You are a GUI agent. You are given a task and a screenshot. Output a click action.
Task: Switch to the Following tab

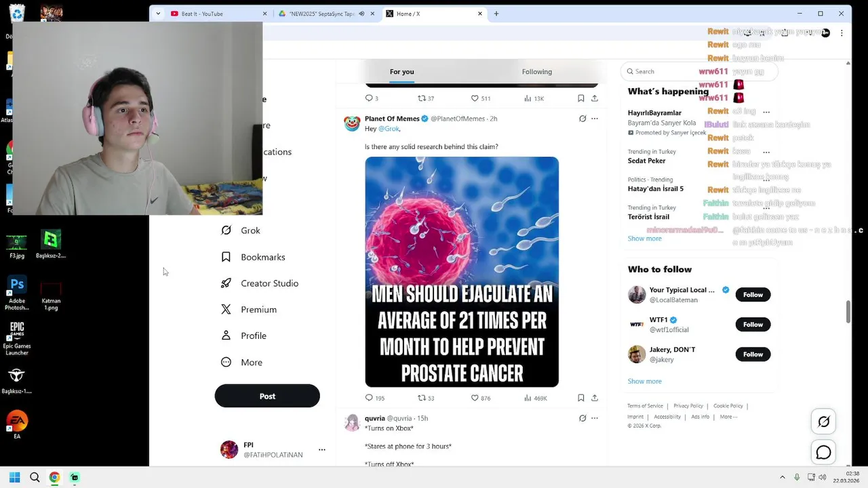point(537,72)
